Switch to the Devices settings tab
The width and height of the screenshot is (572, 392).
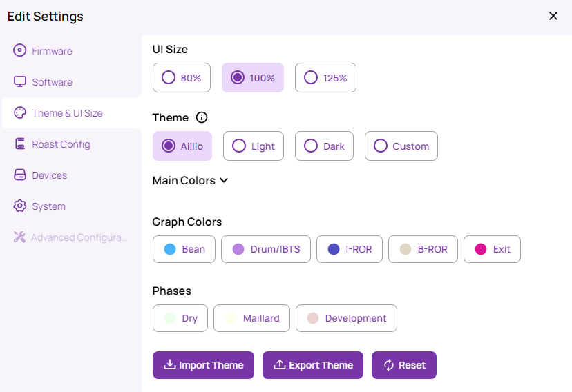tap(50, 175)
